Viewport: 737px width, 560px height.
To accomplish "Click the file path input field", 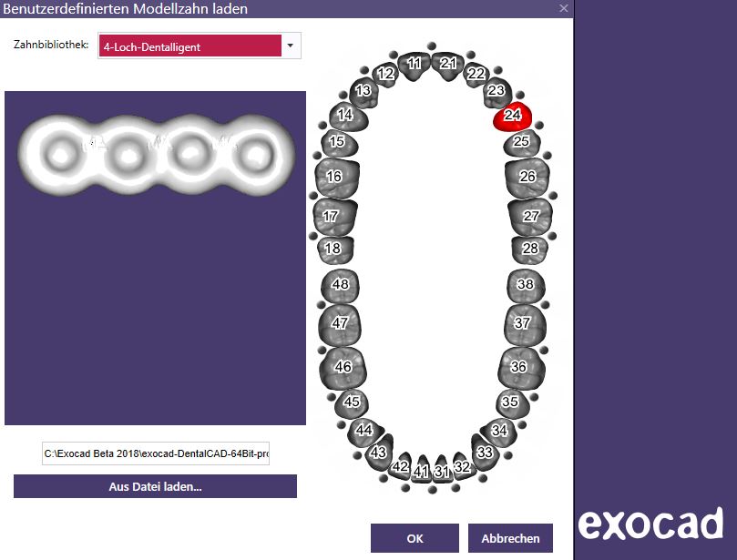I will pyautogui.click(x=156, y=453).
